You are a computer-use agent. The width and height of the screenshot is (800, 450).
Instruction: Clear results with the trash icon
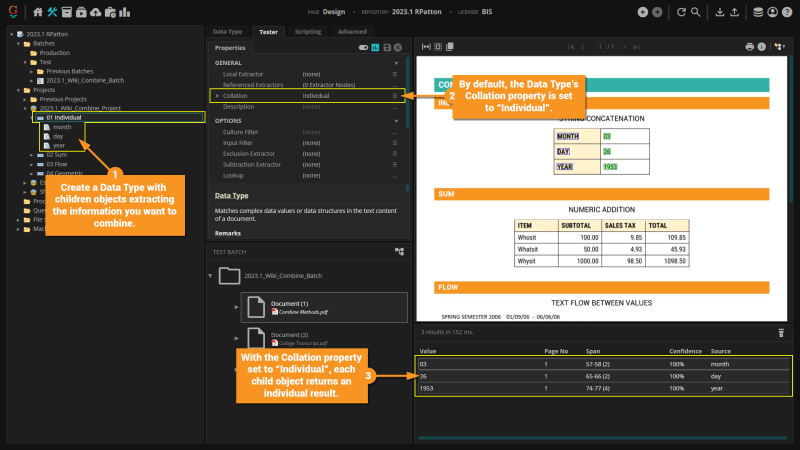point(781,331)
